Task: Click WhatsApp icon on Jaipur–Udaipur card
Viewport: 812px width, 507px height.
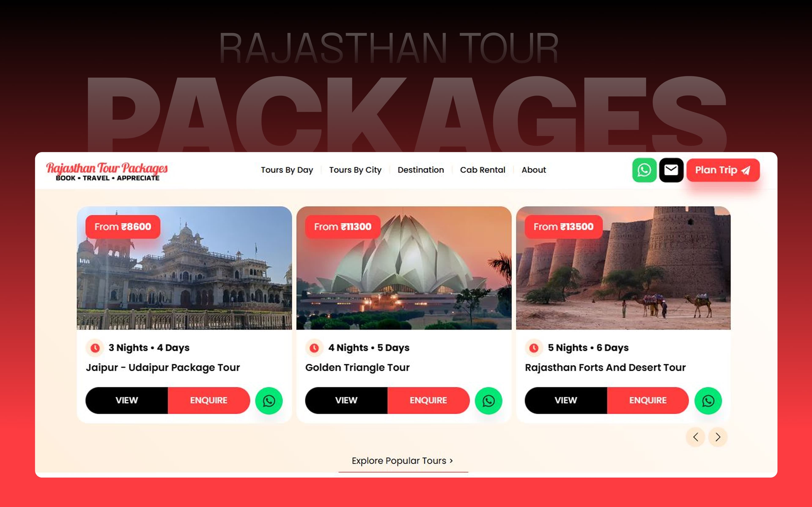Action: tap(269, 401)
